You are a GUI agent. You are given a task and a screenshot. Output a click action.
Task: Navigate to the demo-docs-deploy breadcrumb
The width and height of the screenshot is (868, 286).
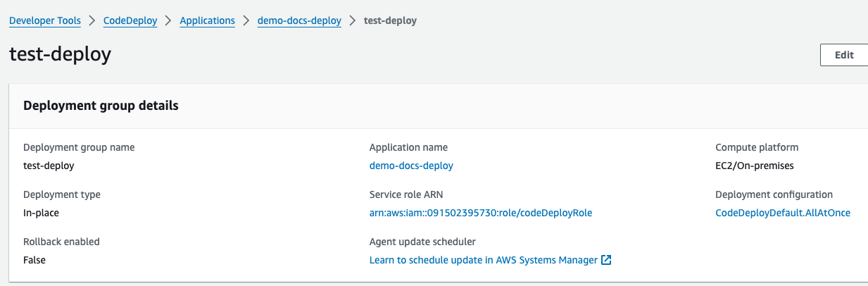299,20
